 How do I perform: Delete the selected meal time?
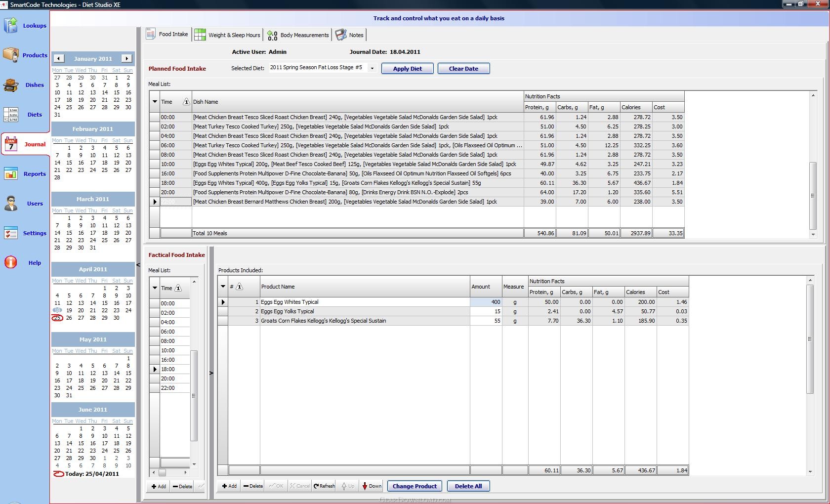click(x=182, y=486)
